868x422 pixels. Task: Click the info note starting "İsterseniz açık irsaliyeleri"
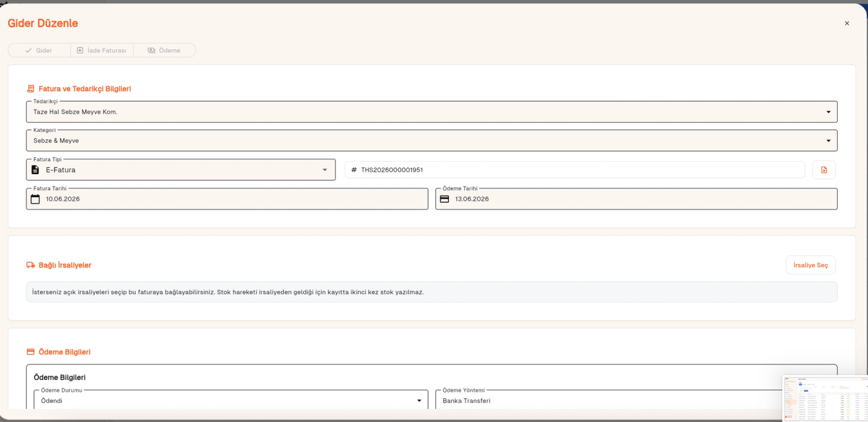point(432,292)
